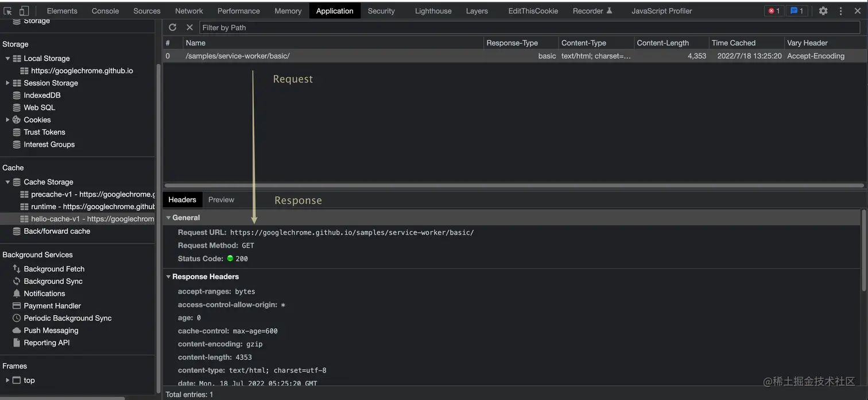Click the Interest Groups database icon
The image size is (868, 400).
[x=17, y=145]
